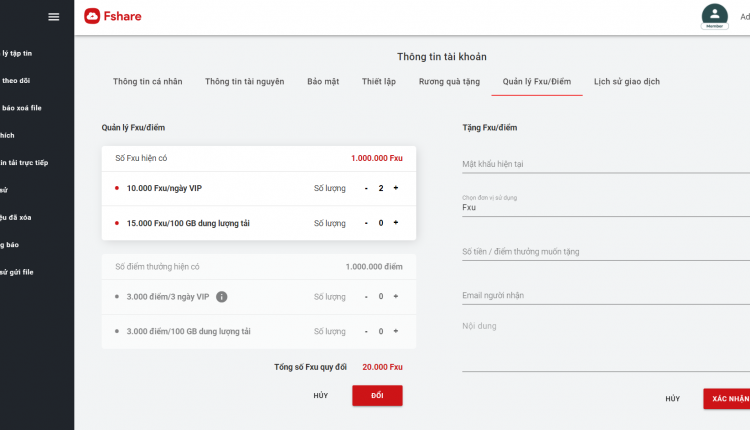Decrease quantity for 10.000 Fxu/ngày VIP

[x=366, y=188]
